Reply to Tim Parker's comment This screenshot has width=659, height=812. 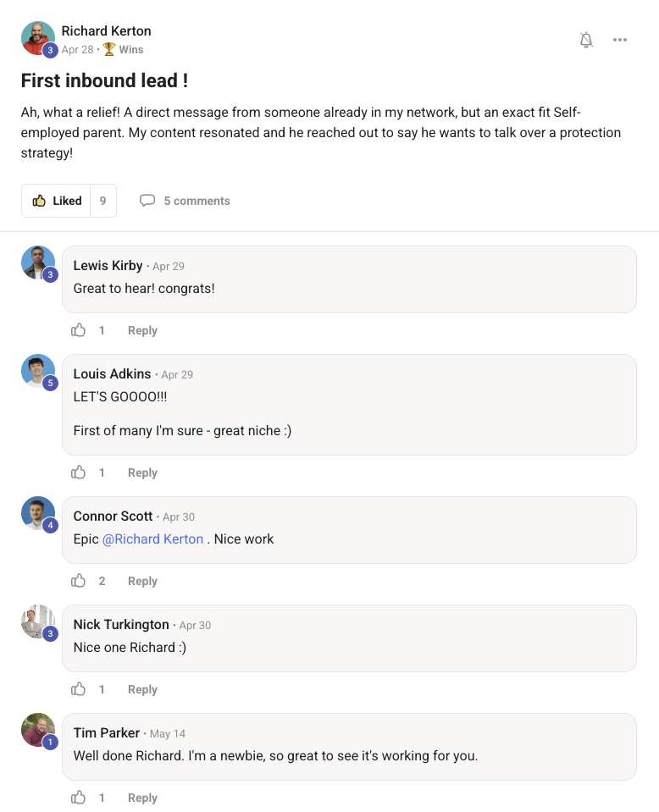[142, 798]
